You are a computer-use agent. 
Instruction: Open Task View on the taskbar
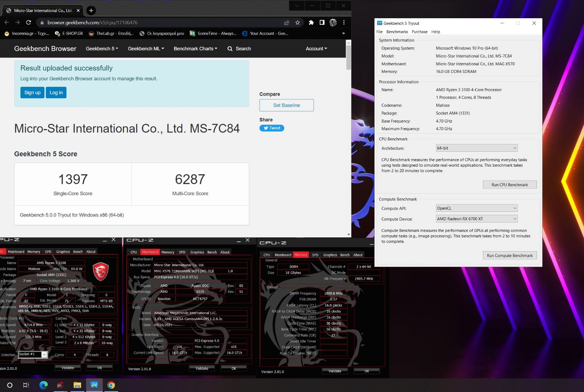click(x=26, y=385)
